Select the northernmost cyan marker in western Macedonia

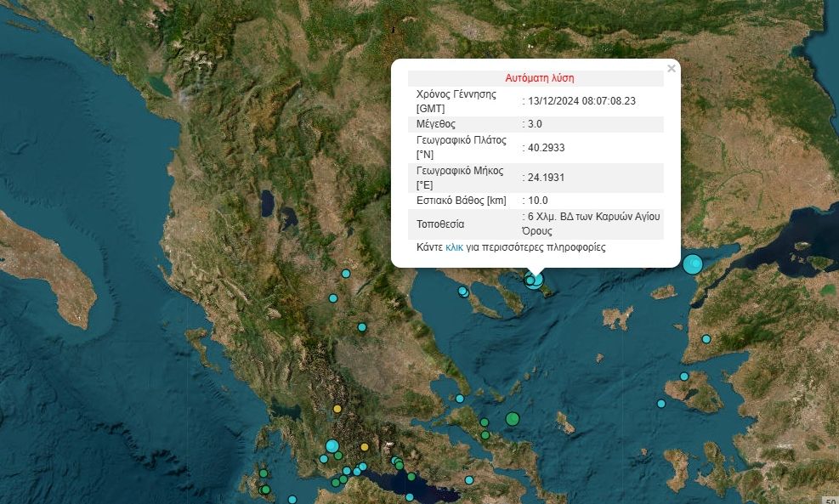tap(346, 274)
